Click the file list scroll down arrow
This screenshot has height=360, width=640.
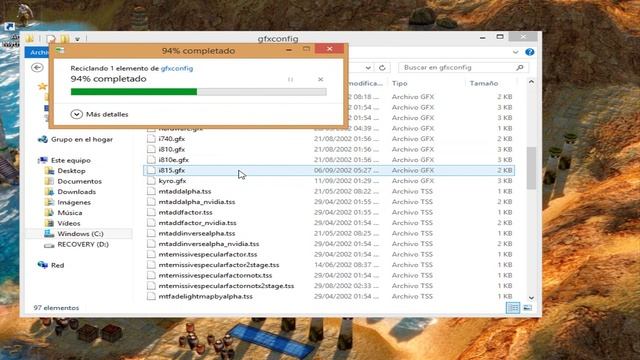tap(531, 298)
